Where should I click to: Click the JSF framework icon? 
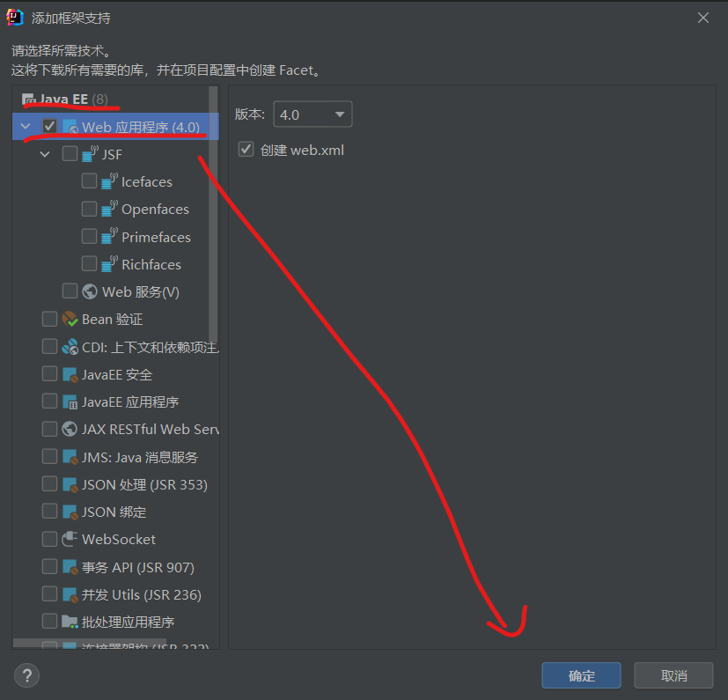pyautogui.click(x=90, y=154)
